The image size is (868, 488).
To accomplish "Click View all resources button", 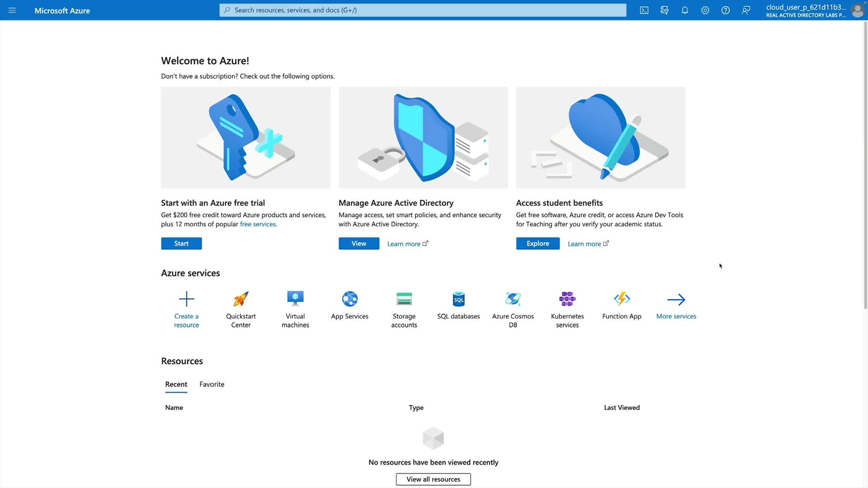I will [433, 479].
